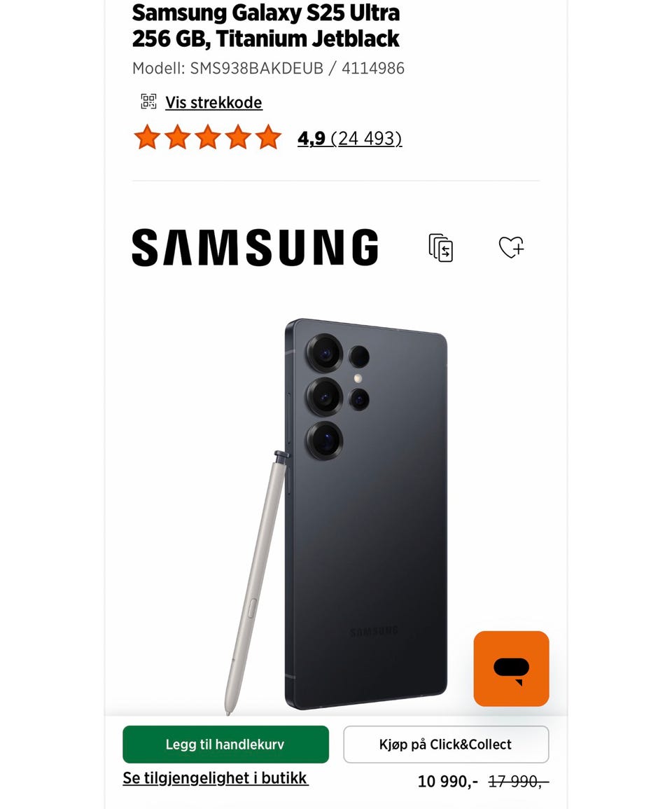Select the middle rating star
Viewport: 672px width, 809px height.
(x=208, y=137)
